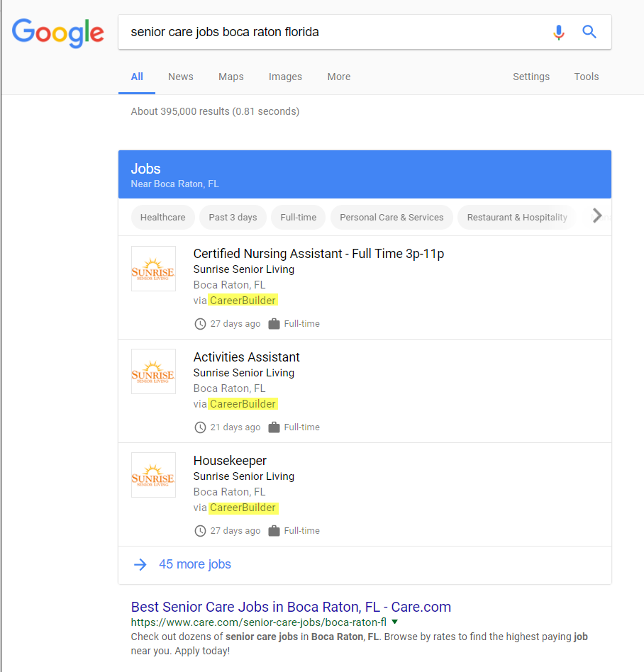
Task: Toggle the Full-time filter chip
Action: click(298, 218)
